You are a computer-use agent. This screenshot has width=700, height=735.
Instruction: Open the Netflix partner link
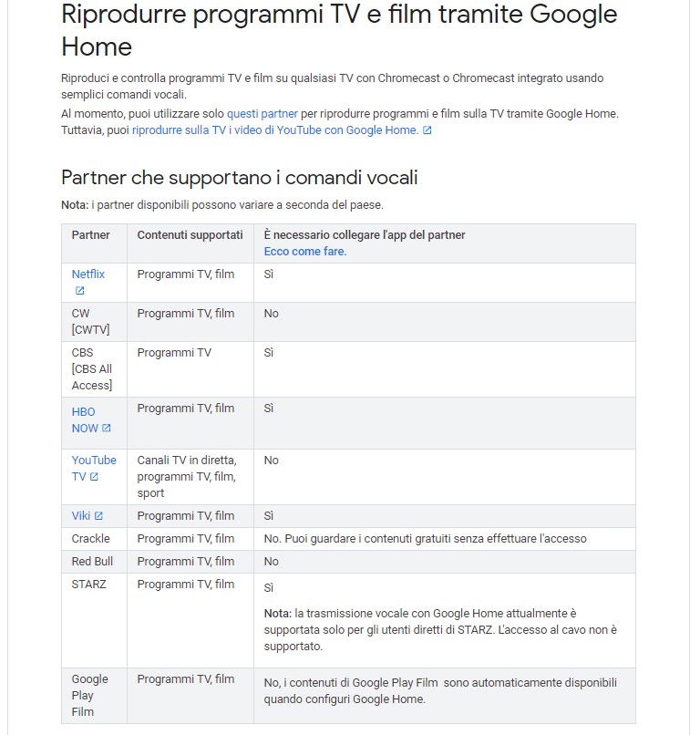[x=88, y=274]
